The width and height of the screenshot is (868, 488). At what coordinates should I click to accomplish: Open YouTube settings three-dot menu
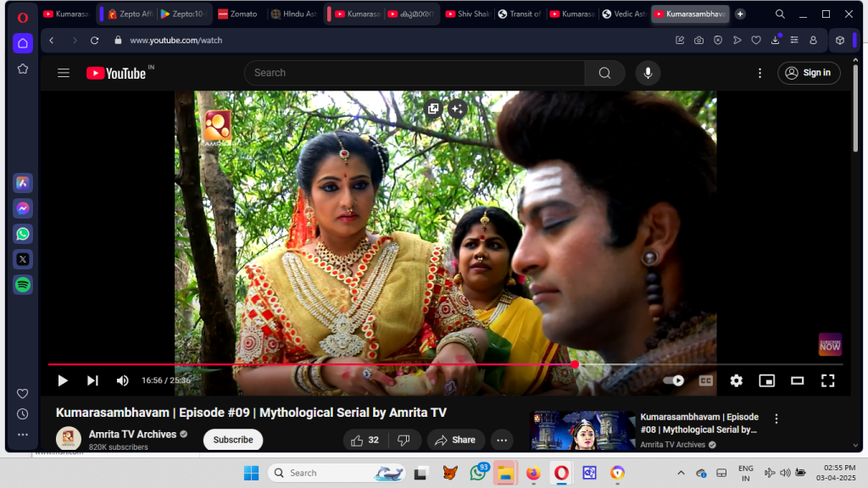760,73
